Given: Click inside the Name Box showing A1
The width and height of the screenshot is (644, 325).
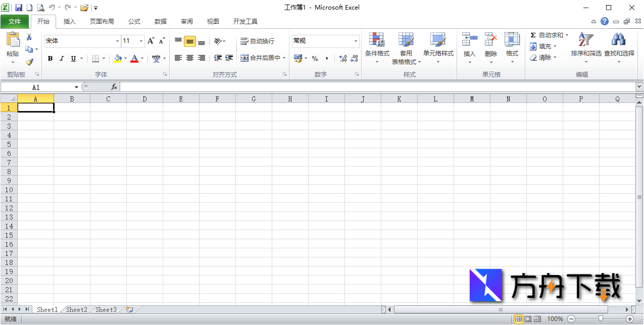Looking at the screenshot, I should [35, 86].
